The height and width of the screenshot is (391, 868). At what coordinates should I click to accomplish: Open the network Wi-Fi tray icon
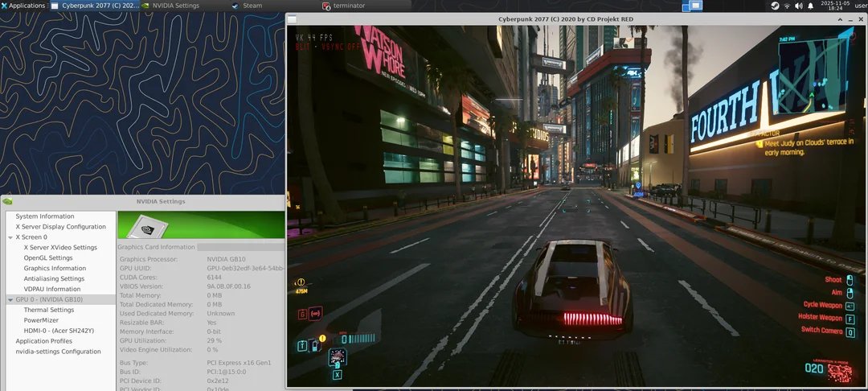tap(786, 6)
